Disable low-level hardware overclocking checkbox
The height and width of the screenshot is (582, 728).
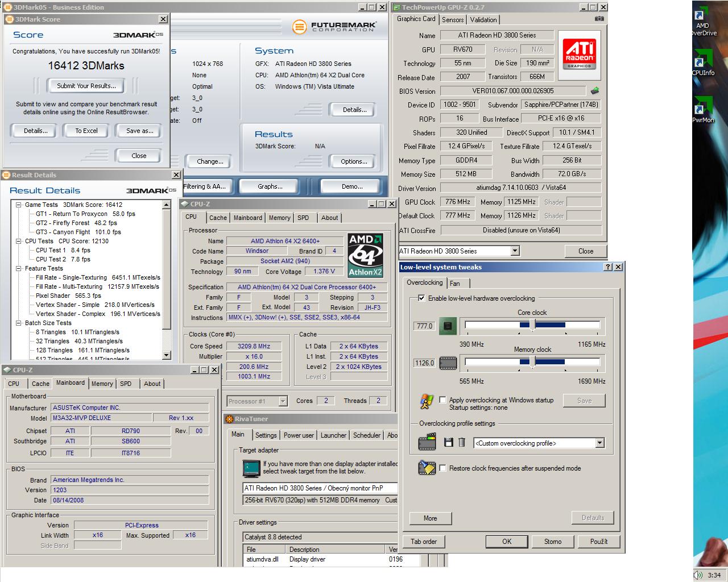(x=421, y=298)
